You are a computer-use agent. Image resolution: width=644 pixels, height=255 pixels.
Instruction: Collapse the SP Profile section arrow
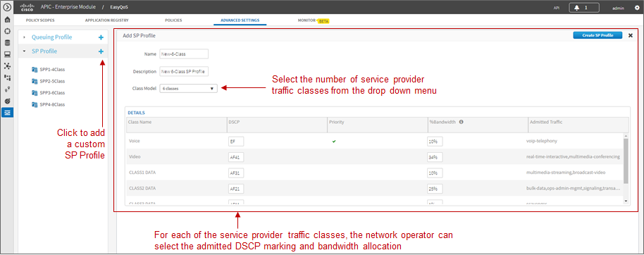pyautogui.click(x=24, y=51)
